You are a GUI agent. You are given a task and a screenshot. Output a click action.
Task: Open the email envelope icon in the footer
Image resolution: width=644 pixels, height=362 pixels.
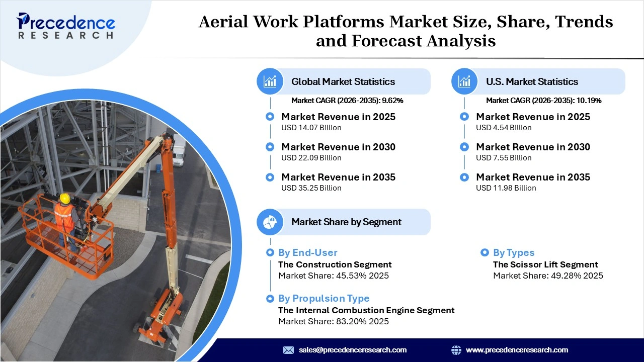288,350
